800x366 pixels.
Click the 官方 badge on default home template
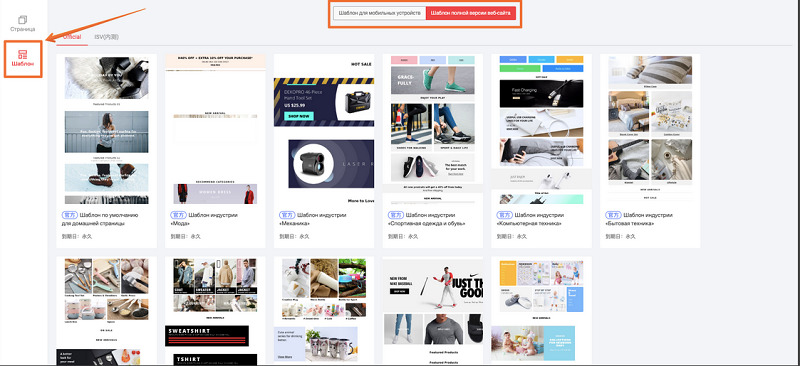[x=70, y=215]
